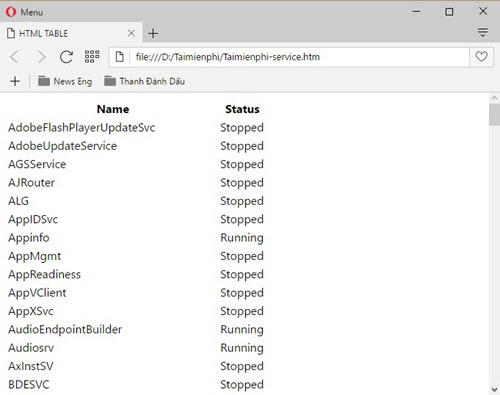Go back to previous page
The width and height of the screenshot is (500, 395).
coord(14,57)
